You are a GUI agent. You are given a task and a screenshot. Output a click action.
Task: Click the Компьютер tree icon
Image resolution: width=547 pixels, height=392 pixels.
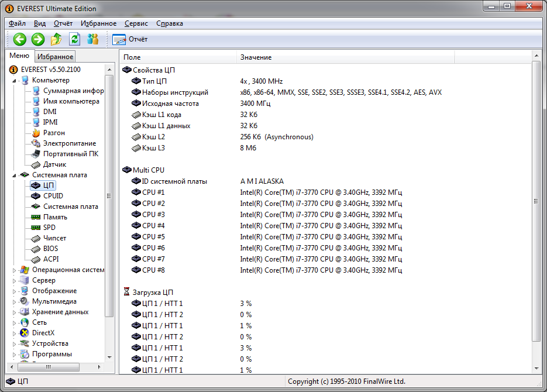point(25,80)
